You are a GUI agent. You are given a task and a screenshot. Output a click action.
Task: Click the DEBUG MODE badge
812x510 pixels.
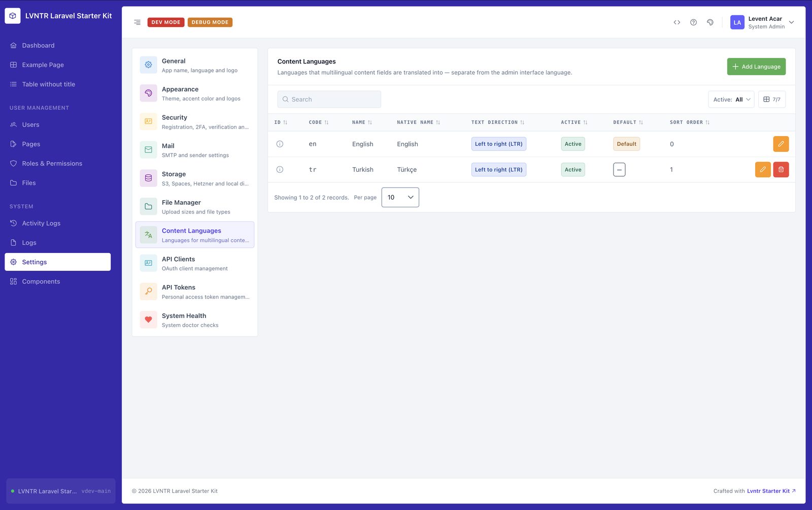coord(210,22)
